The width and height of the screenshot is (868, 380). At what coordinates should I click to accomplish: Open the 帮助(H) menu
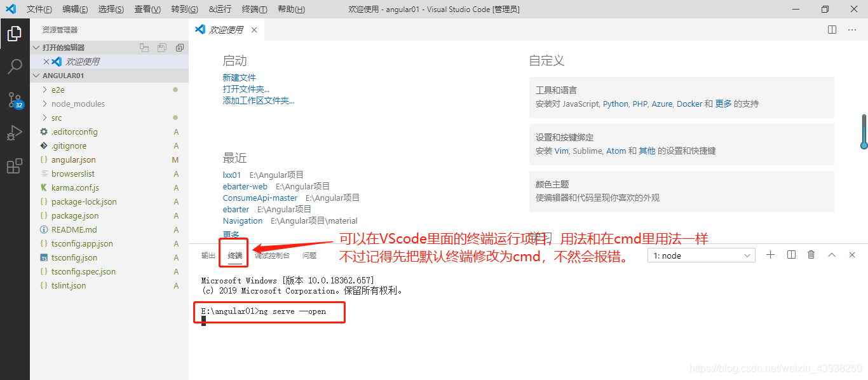(x=292, y=10)
